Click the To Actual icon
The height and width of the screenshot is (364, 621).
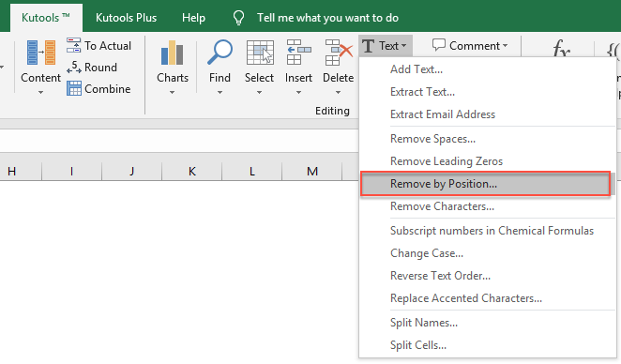point(74,46)
